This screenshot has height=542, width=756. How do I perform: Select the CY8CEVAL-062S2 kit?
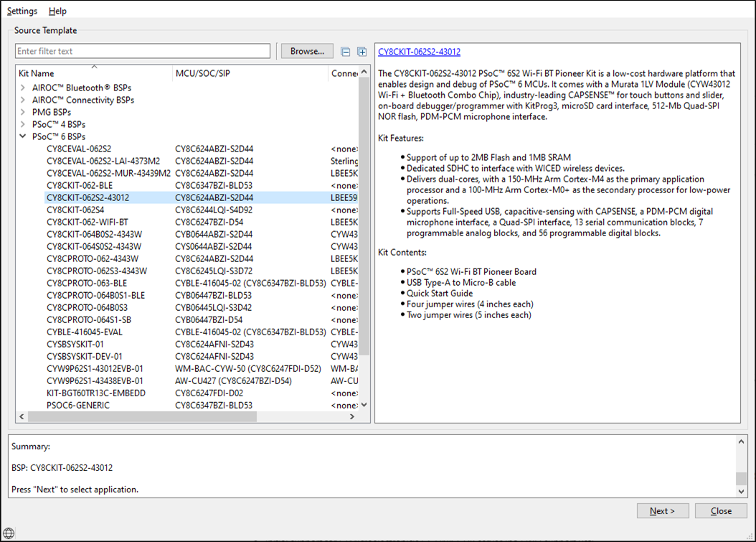[79, 149]
